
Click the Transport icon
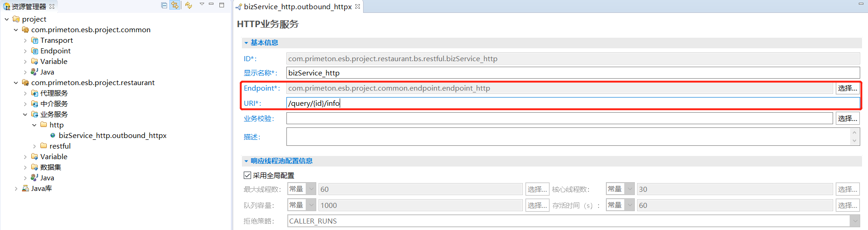click(34, 40)
